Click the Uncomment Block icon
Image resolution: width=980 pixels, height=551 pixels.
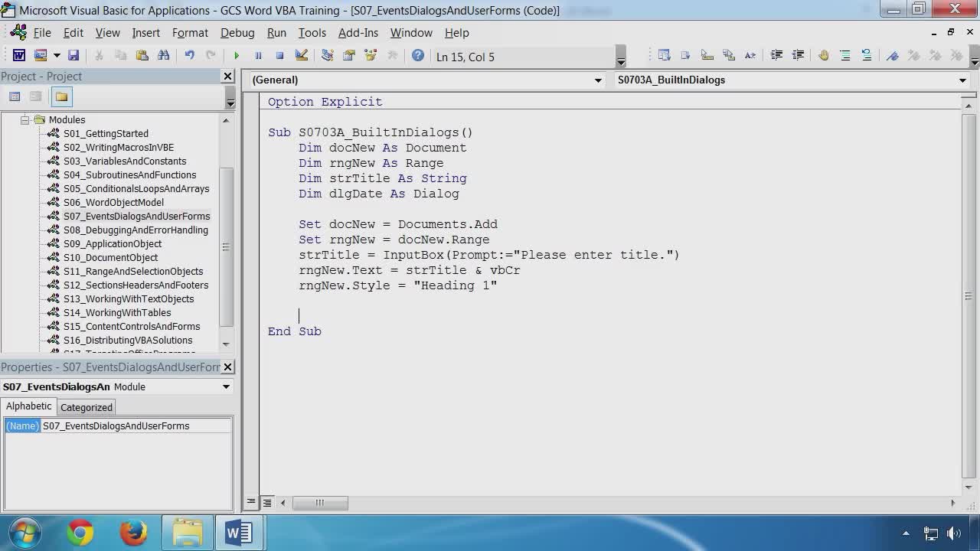click(867, 55)
